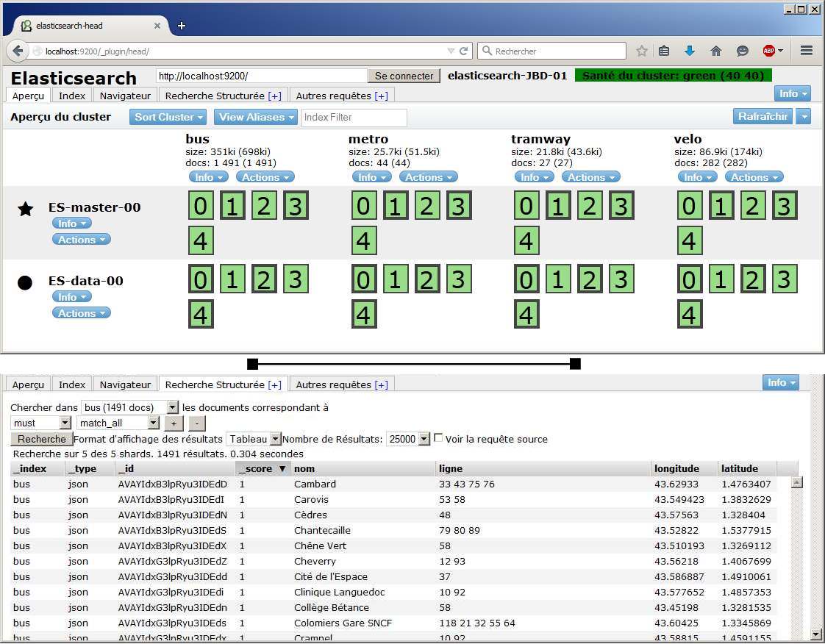
Task: Click the page reload icon in address bar
Action: (463, 51)
